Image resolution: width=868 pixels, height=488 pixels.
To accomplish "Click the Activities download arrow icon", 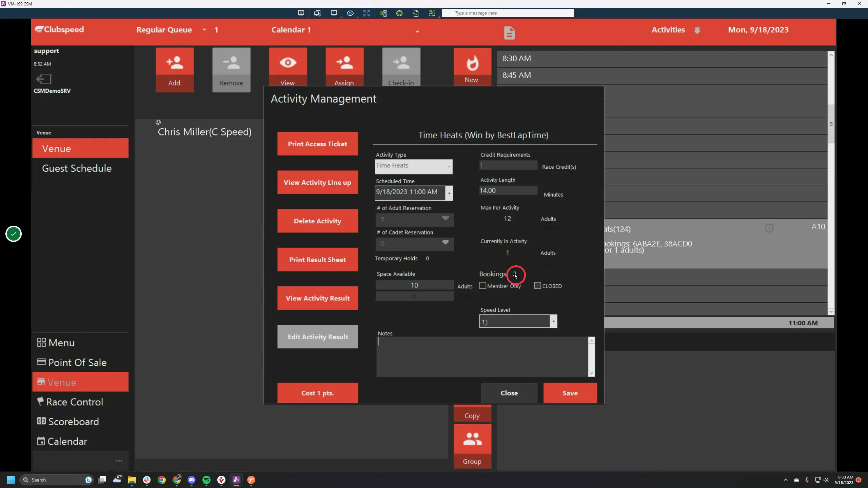I will [x=697, y=30].
